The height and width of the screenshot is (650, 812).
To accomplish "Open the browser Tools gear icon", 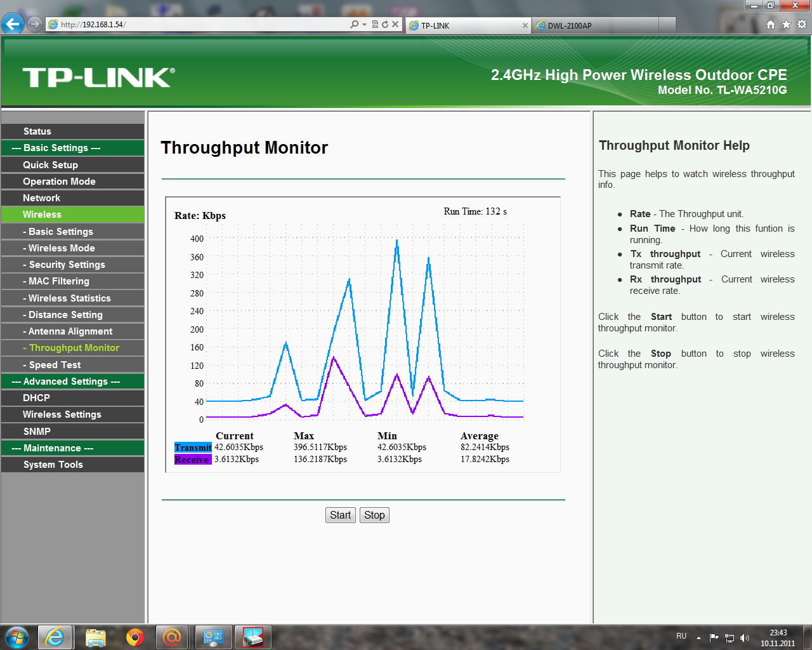I will (x=802, y=24).
